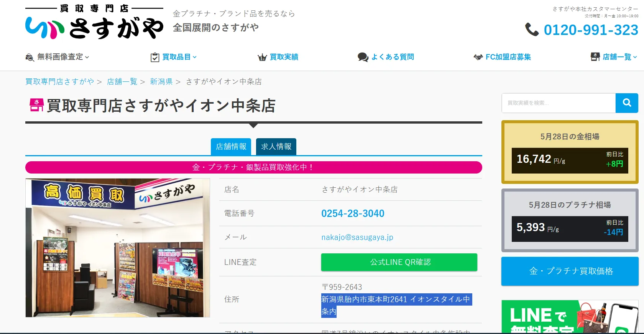
Task: Click the store icon beside 店舗一覧
Action: point(595,57)
